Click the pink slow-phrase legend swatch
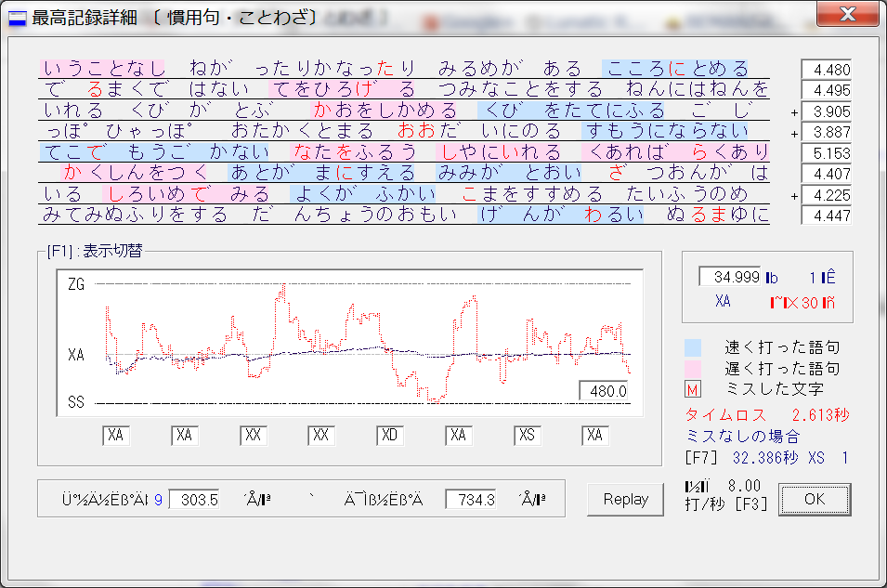Screen dimensions: 887x588 pyautogui.click(x=693, y=368)
